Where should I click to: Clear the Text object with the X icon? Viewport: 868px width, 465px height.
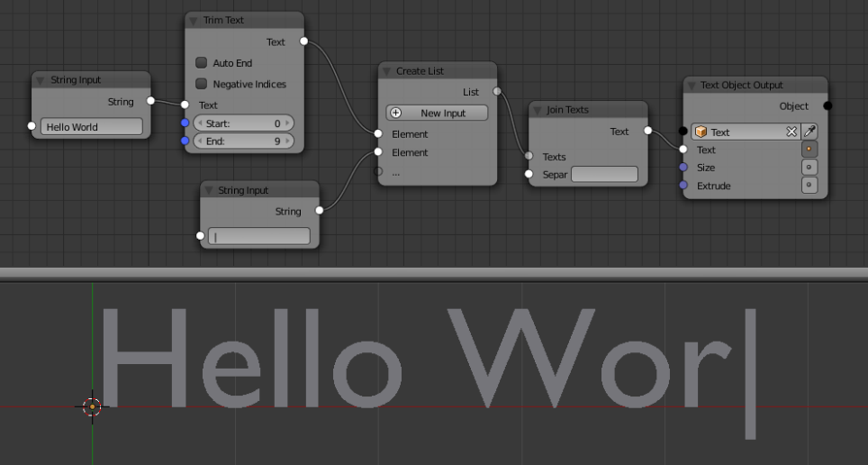point(791,132)
